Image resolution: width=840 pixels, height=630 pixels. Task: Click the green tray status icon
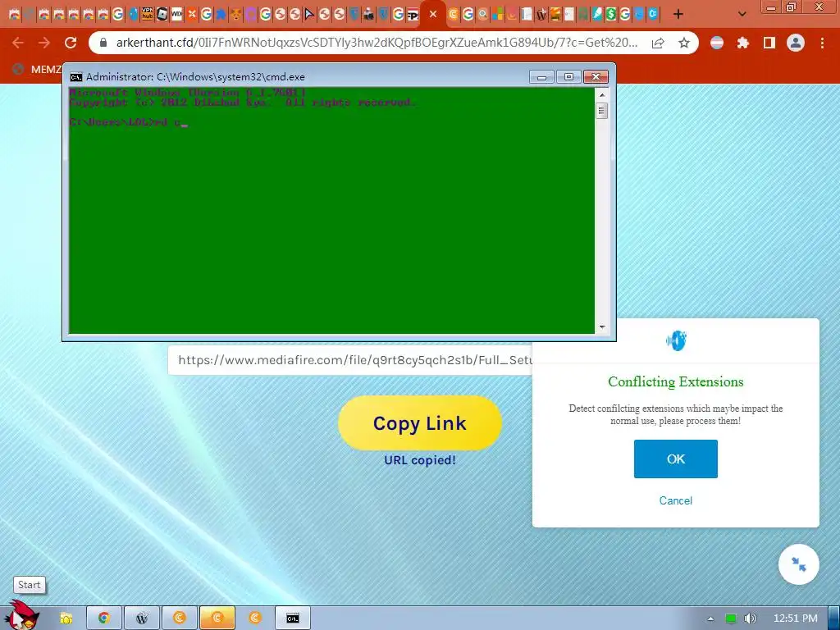731,619
